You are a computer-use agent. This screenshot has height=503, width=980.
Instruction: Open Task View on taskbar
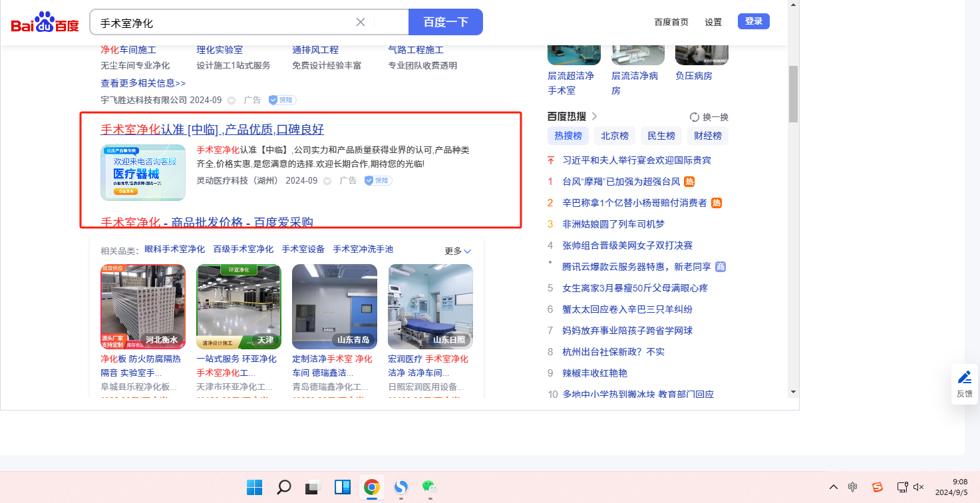pyautogui.click(x=313, y=487)
